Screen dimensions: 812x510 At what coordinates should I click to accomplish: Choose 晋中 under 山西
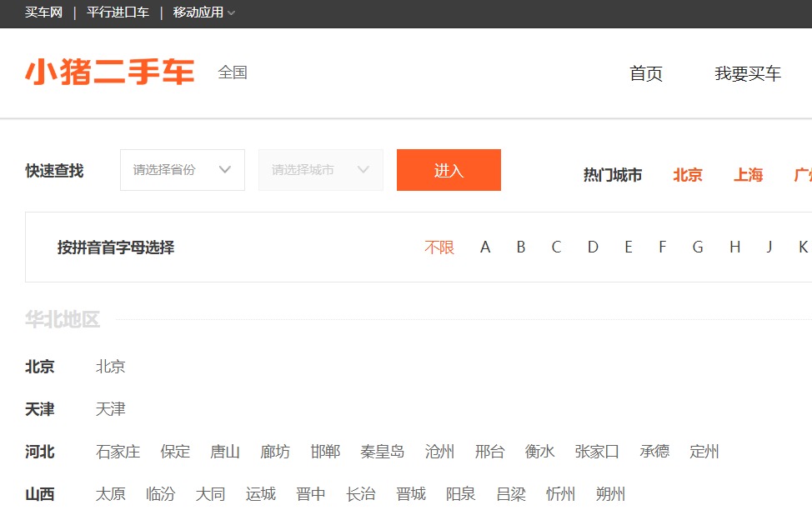point(311,494)
